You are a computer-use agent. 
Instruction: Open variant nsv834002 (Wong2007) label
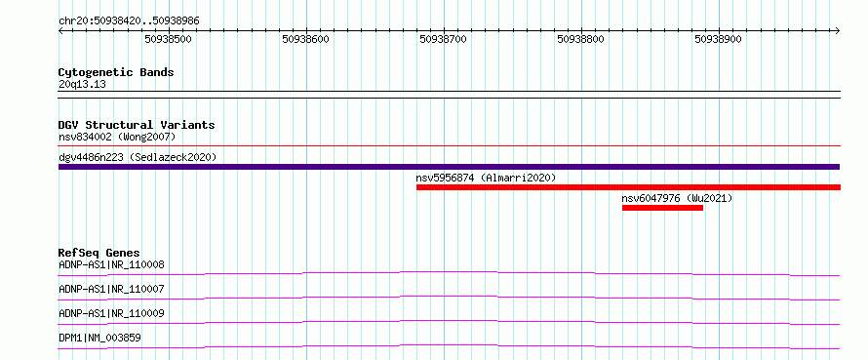(x=117, y=137)
